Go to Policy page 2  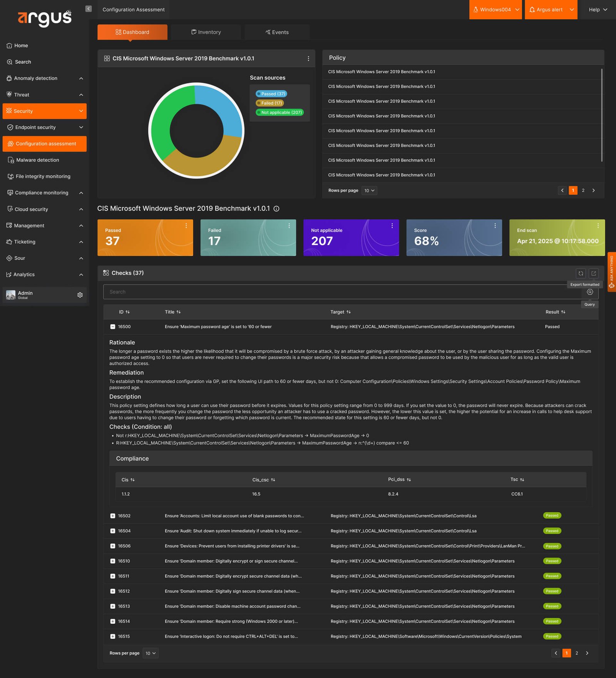pyautogui.click(x=583, y=190)
